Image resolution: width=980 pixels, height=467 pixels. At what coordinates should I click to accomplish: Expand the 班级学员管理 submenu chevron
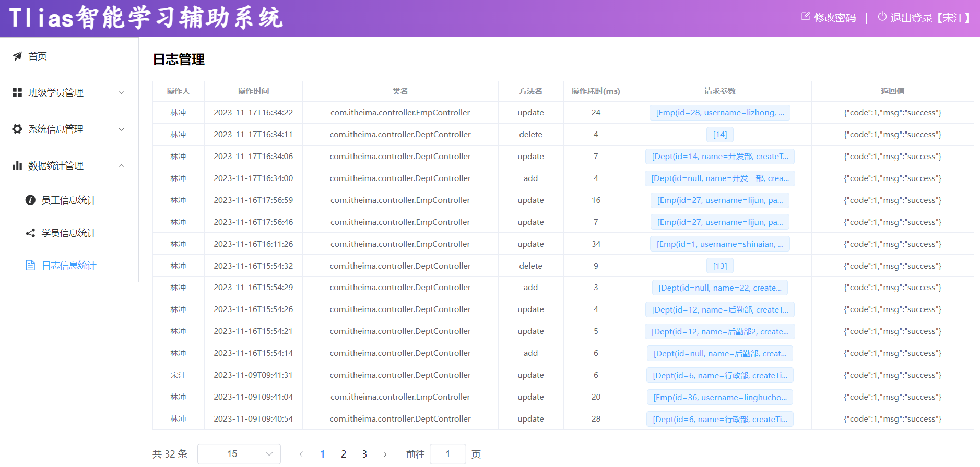(x=121, y=93)
